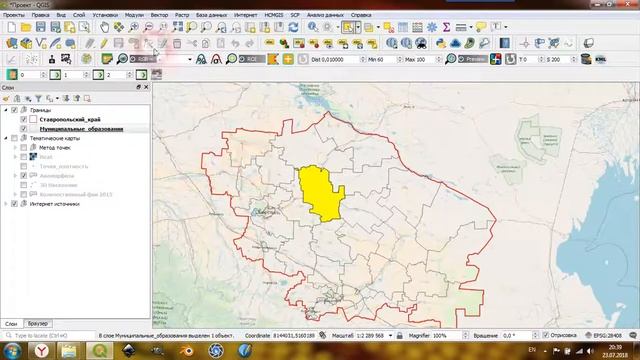
Task: Open Yandex browser from taskbar
Action: (41, 351)
